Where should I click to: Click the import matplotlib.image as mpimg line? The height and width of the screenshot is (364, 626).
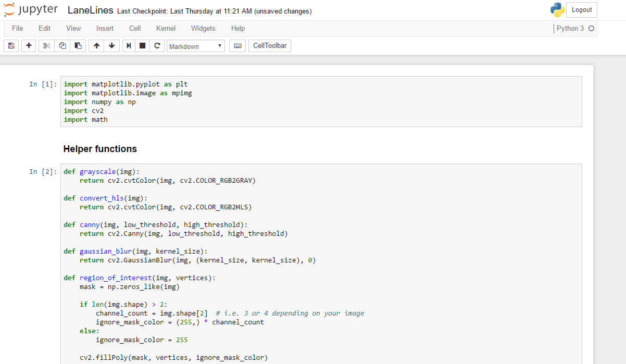point(128,93)
